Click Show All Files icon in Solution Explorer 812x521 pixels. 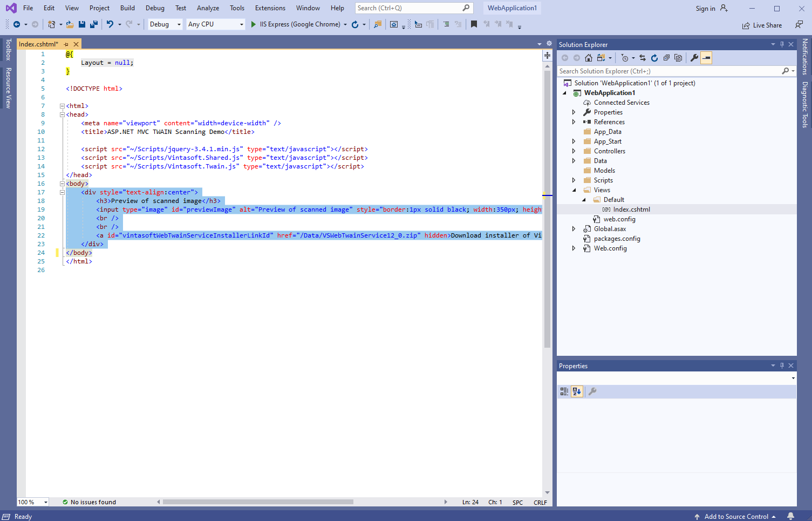[x=678, y=58]
